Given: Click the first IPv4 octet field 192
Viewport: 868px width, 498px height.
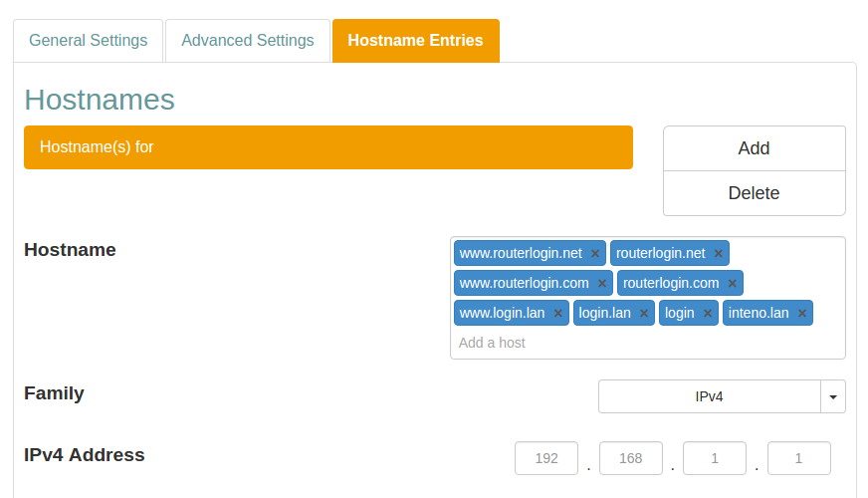Looking at the screenshot, I should point(546,459).
